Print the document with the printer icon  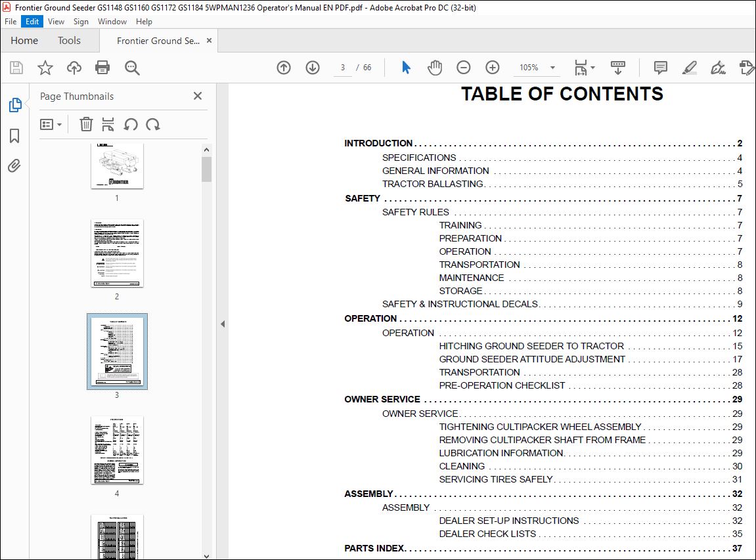(102, 68)
